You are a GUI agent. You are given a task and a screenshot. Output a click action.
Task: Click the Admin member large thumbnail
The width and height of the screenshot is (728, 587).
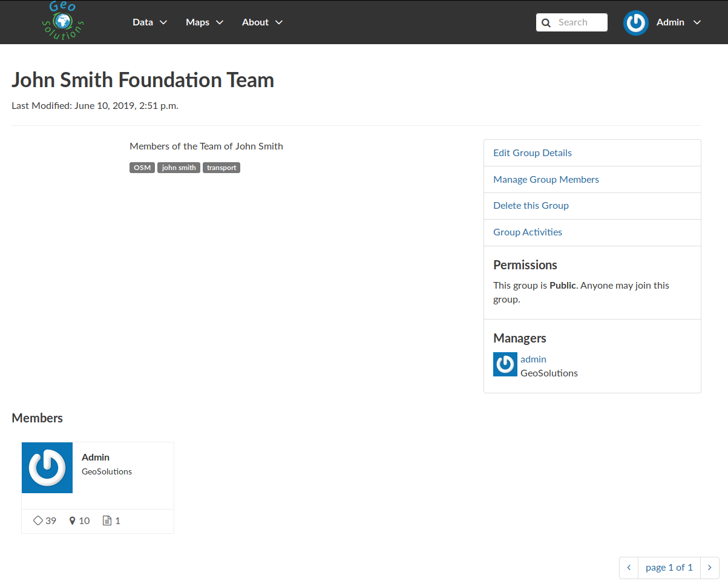point(47,468)
